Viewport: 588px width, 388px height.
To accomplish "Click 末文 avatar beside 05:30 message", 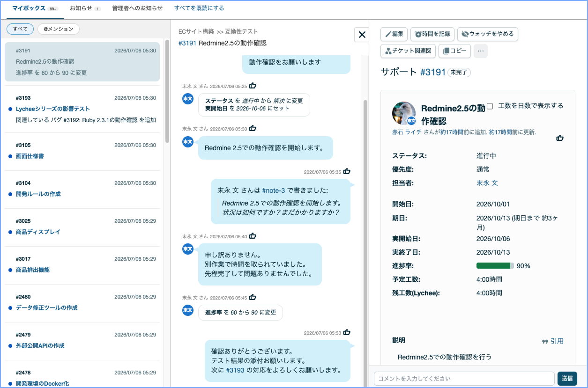I will (187, 141).
